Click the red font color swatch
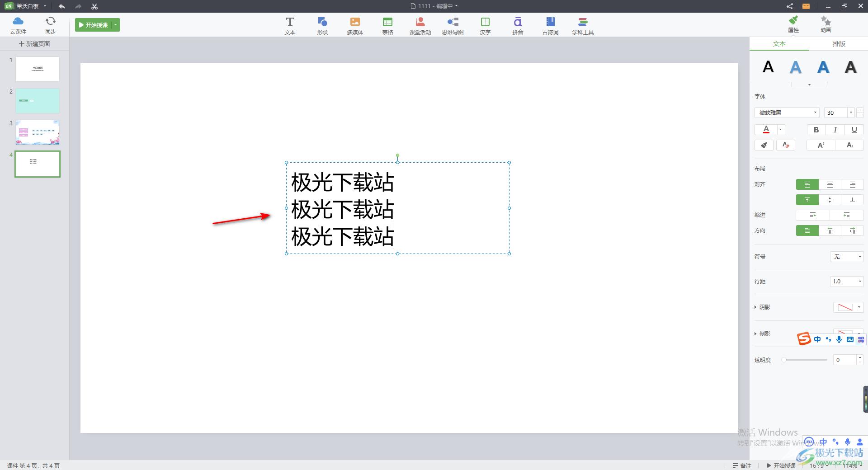The image size is (868, 470). point(766,130)
